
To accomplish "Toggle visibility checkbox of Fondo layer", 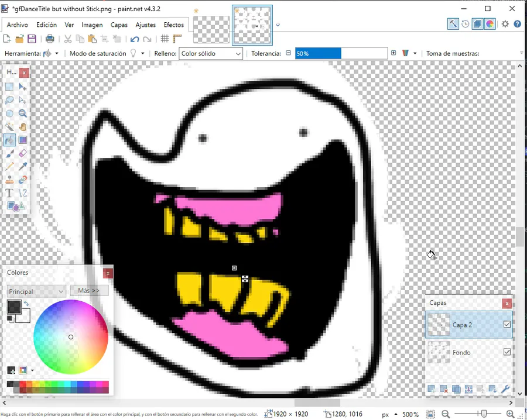I will [x=507, y=352].
